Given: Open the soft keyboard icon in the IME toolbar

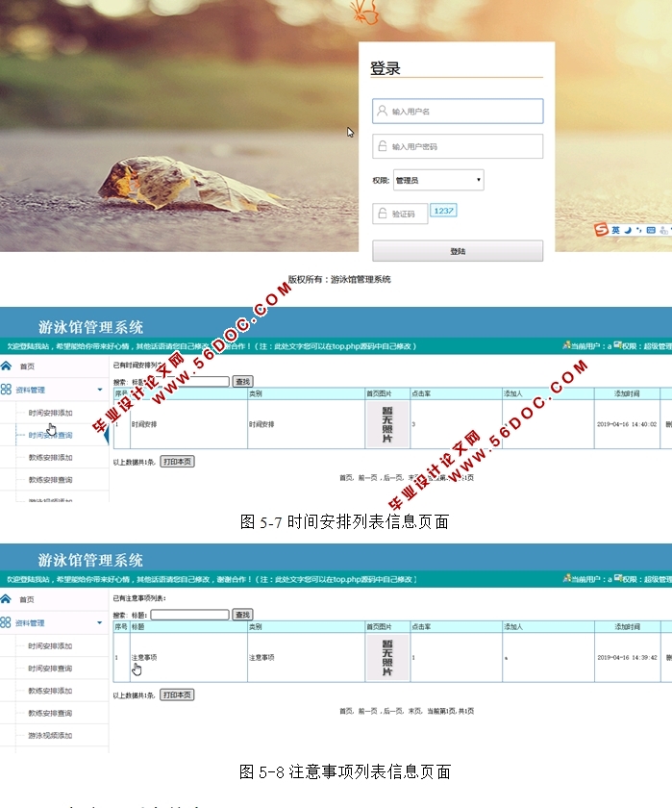Looking at the screenshot, I should pyautogui.click(x=651, y=231).
